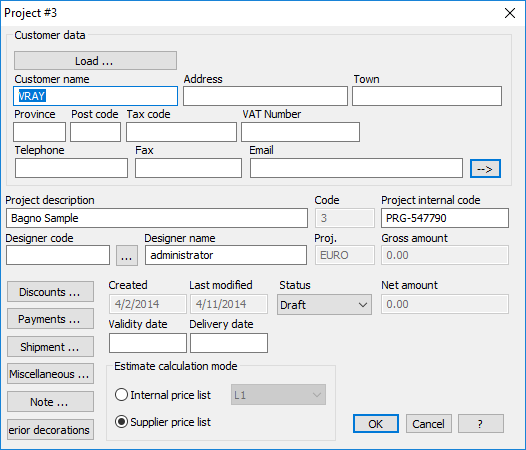Select Internal price list radio option

(x=121, y=395)
